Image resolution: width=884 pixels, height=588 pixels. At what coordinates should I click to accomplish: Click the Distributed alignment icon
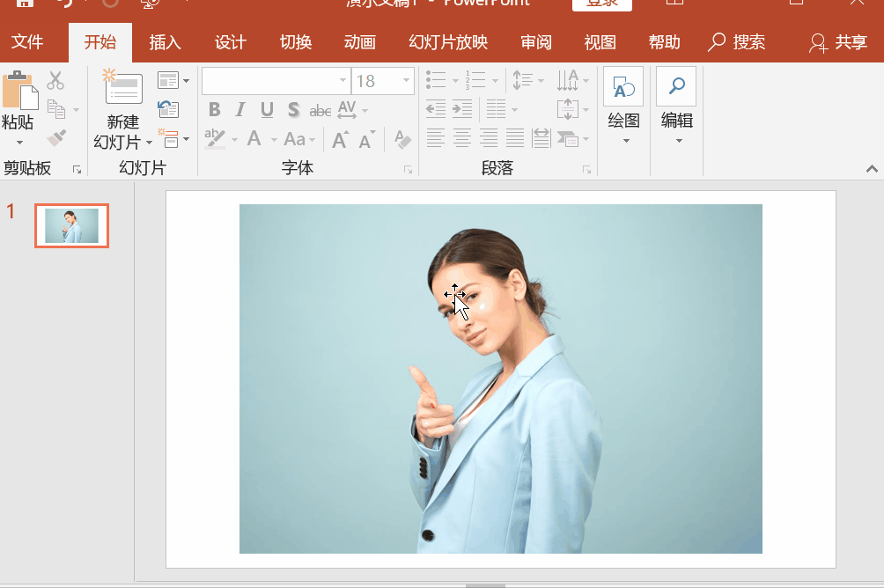(x=541, y=137)
